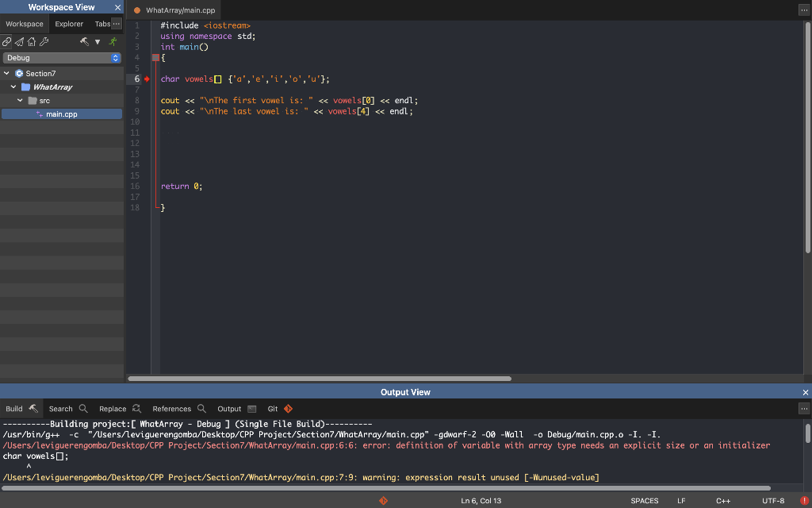Click '#include <iostream>' on line 1

205,25
